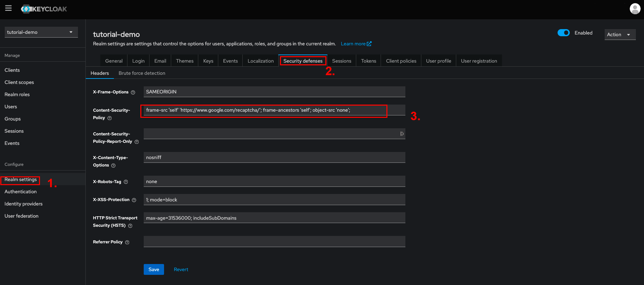Open help icon for X-XSS-Protection
The image size is (644, 285).
(134, 200)
